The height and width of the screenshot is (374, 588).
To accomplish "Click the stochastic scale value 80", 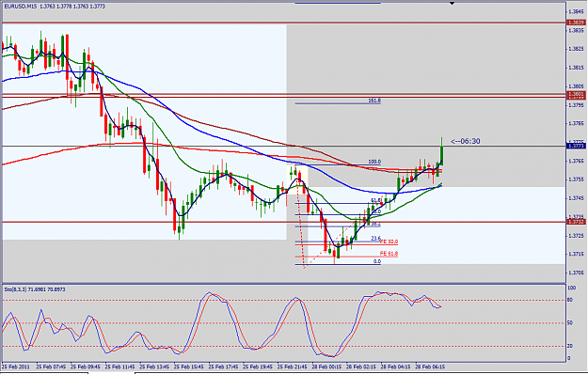I will 570,300.
